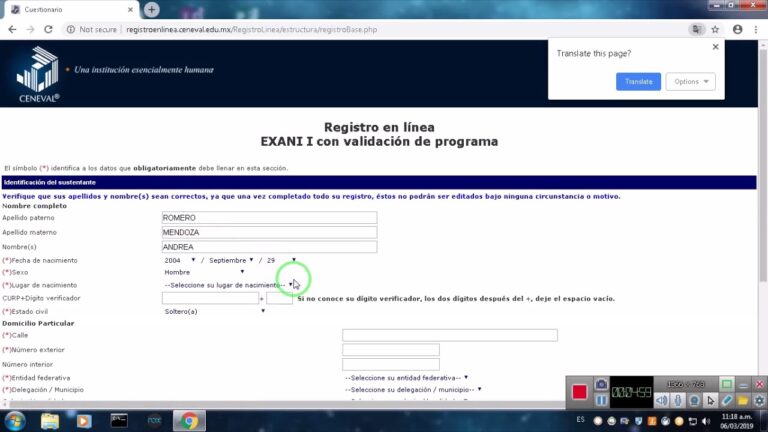Reload the page

(x=48, y=29)
